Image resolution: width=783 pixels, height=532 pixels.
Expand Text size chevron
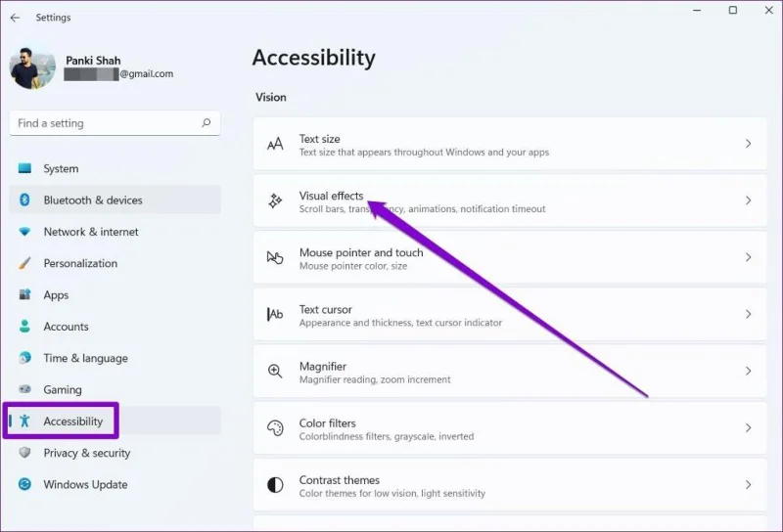coord(748,144)
